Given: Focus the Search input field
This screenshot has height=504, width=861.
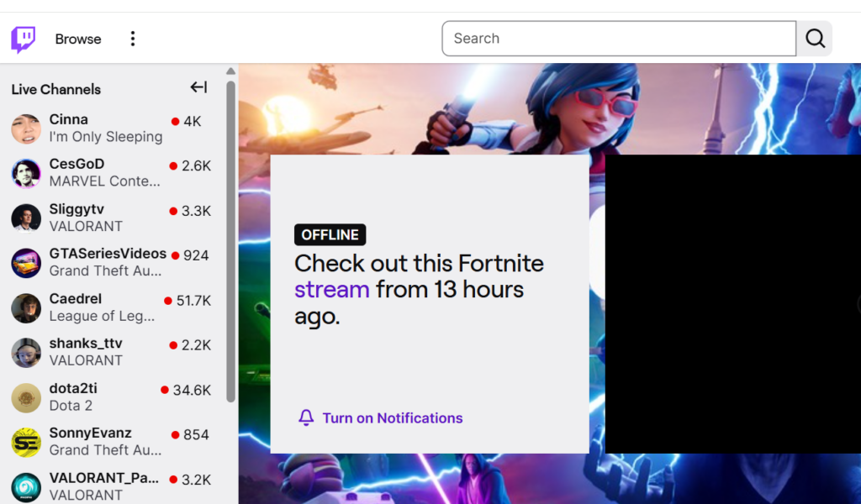Looking at the screenshot, I should 619,39.
